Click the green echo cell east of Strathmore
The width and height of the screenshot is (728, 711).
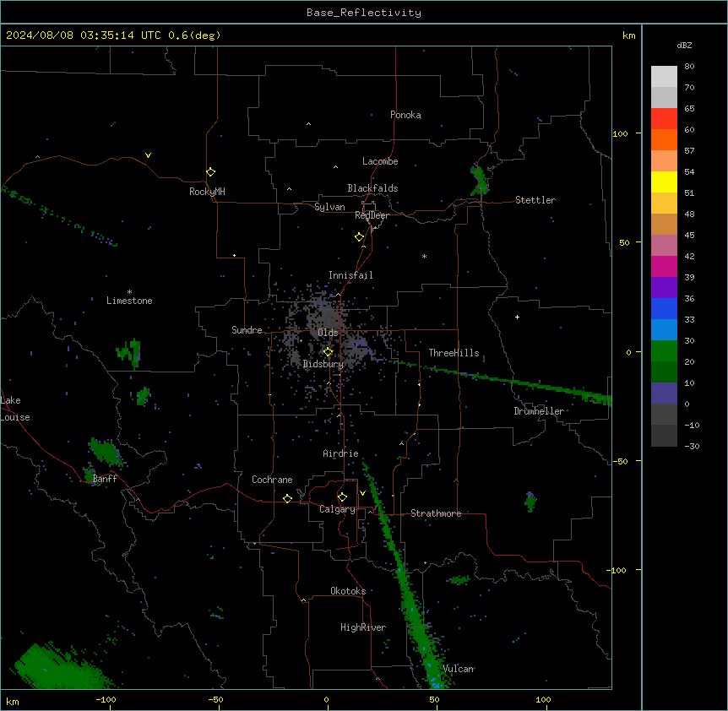point(530,502)
